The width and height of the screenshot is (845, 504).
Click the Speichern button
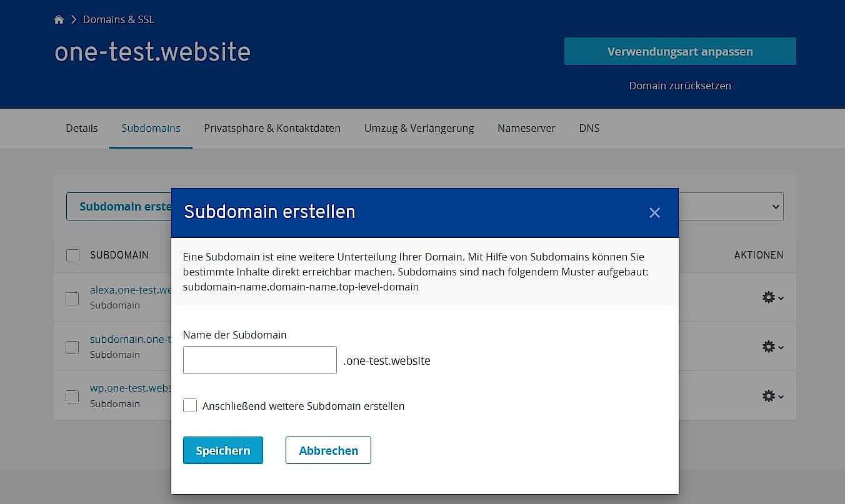click(x=222, y=450)
